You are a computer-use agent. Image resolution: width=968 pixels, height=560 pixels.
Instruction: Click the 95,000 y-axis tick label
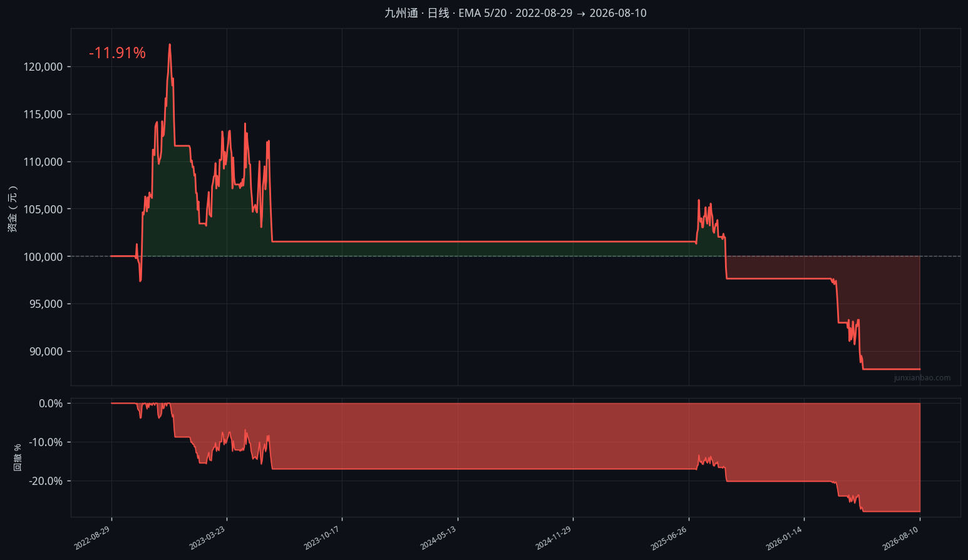(46, 304)
